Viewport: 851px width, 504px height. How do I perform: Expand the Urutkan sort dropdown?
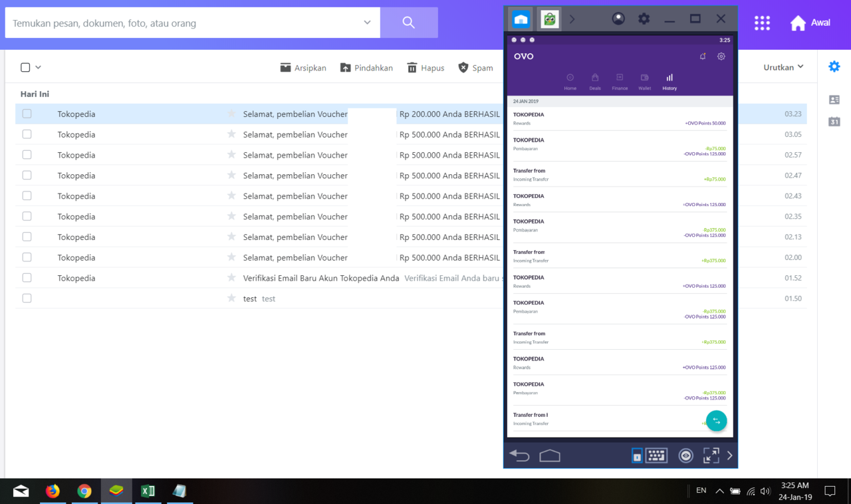[x=783, y=67]
